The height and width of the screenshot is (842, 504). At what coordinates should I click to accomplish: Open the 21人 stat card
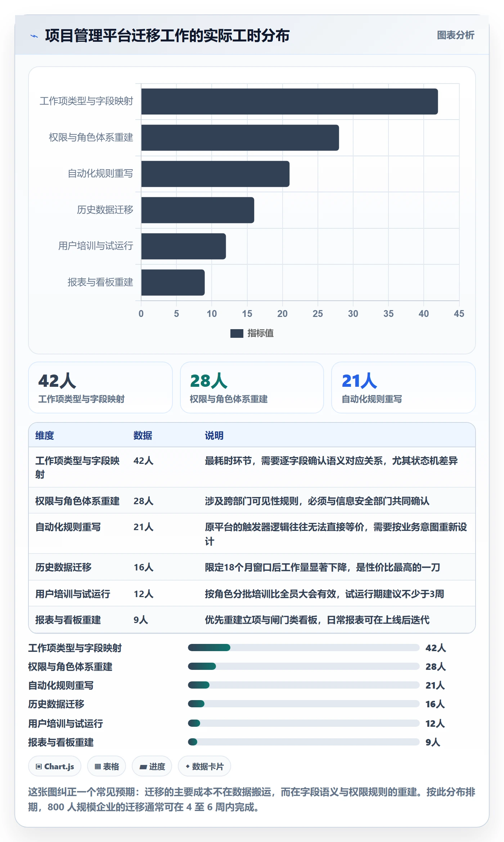coord(404,388)
